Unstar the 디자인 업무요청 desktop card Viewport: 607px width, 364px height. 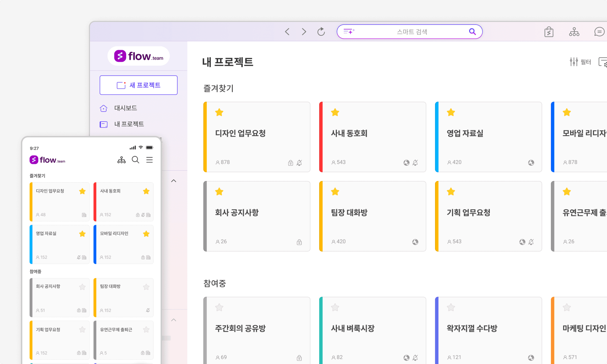(219, 113)
